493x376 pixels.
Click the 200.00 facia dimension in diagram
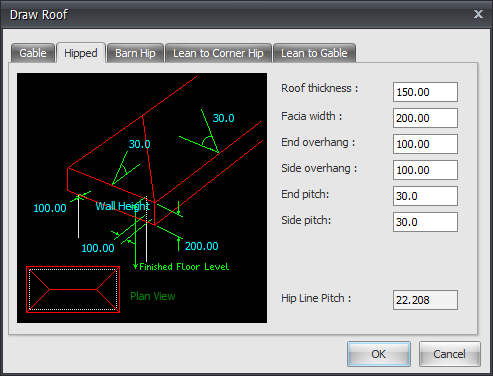pos(201,246)
